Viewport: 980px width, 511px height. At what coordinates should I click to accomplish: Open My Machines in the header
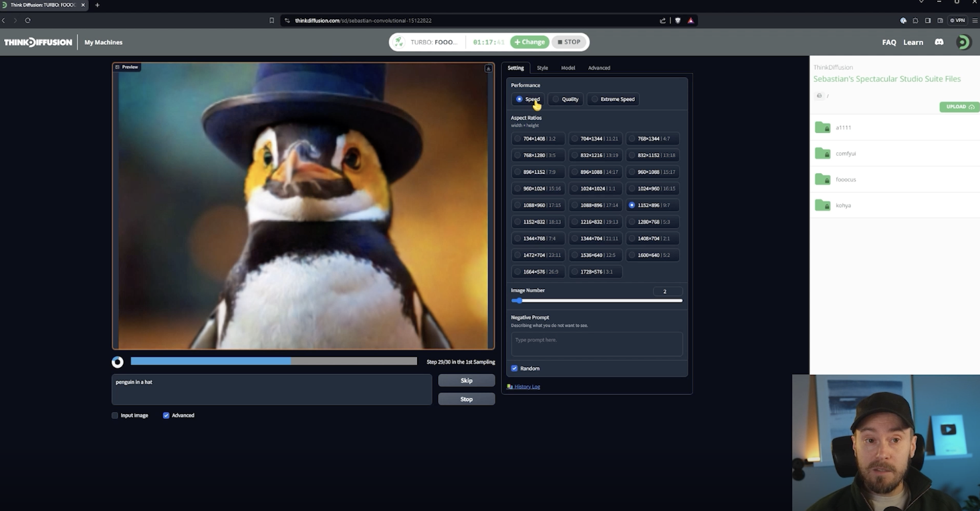104,42
